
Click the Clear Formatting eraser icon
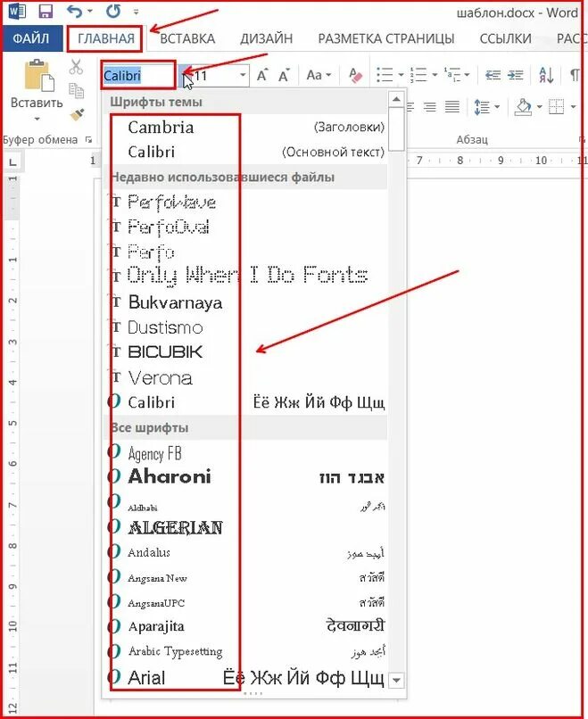click(355, 75)
